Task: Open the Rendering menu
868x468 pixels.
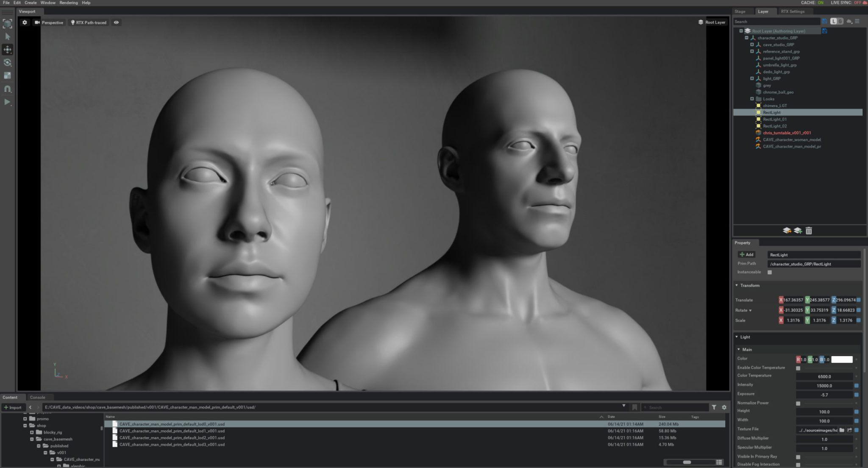Action: point(69,3)
